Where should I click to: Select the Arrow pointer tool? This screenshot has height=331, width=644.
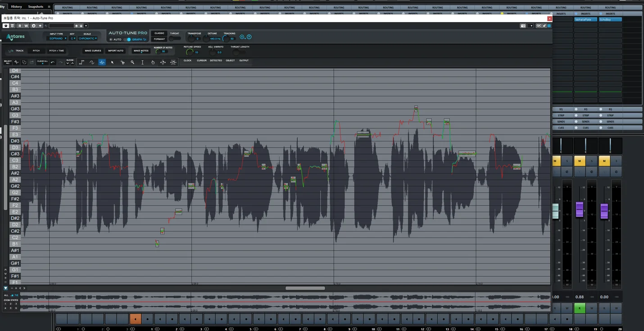click(112, 62)
